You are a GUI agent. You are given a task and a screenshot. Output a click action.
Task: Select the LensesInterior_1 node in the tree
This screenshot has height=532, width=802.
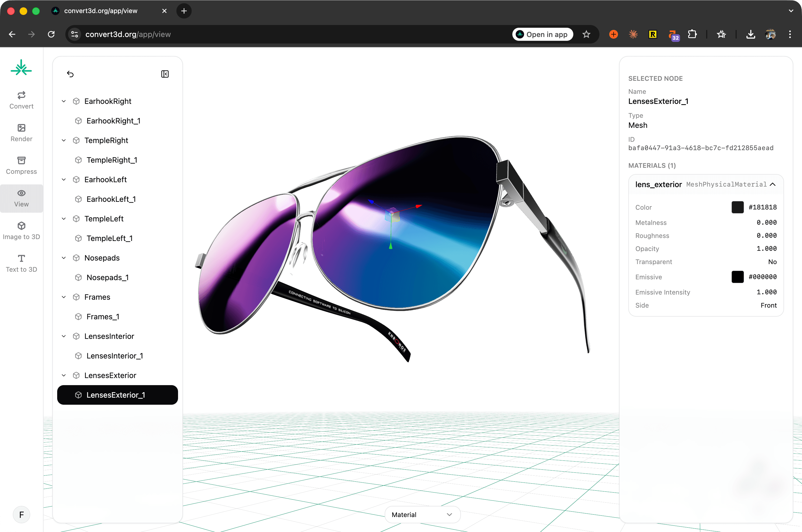[x=114, y=355]
